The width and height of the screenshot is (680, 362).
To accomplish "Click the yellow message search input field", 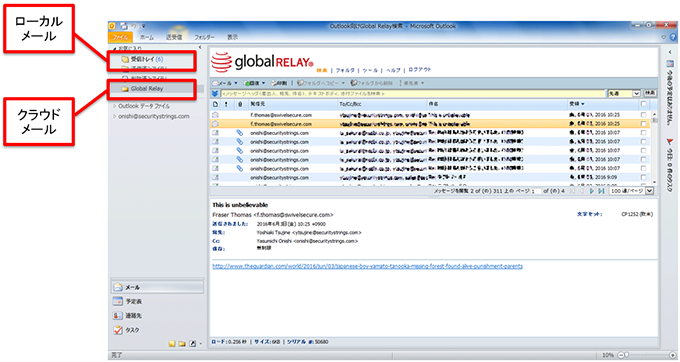I will [x=413, y=94].
